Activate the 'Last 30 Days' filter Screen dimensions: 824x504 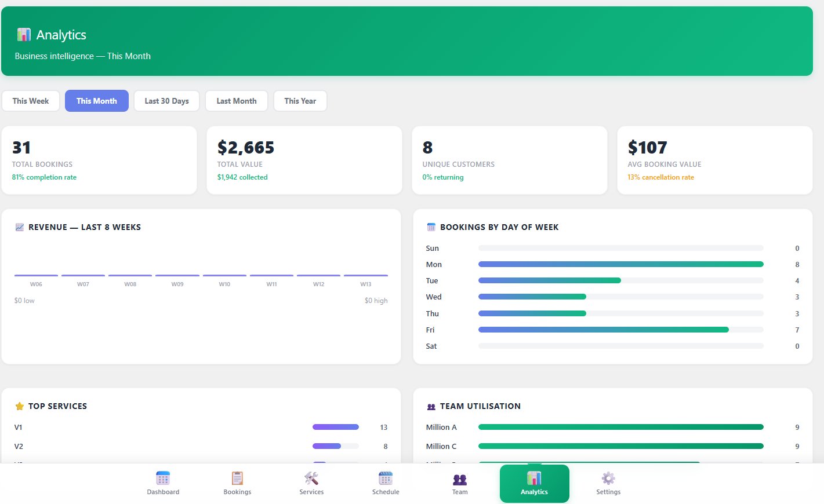[x=166, y=100]
